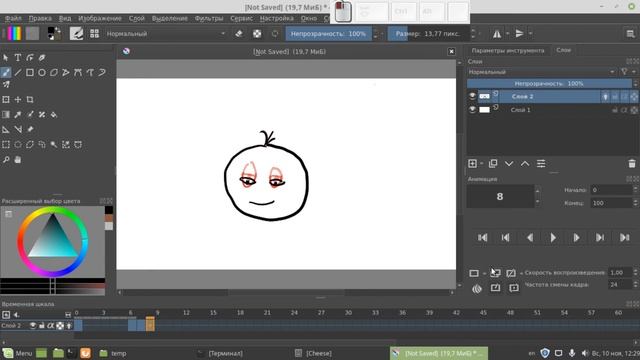Select the Rectangular selection tool
The height and width of the screenshot is (360, 640).
(x=6, y=144)
